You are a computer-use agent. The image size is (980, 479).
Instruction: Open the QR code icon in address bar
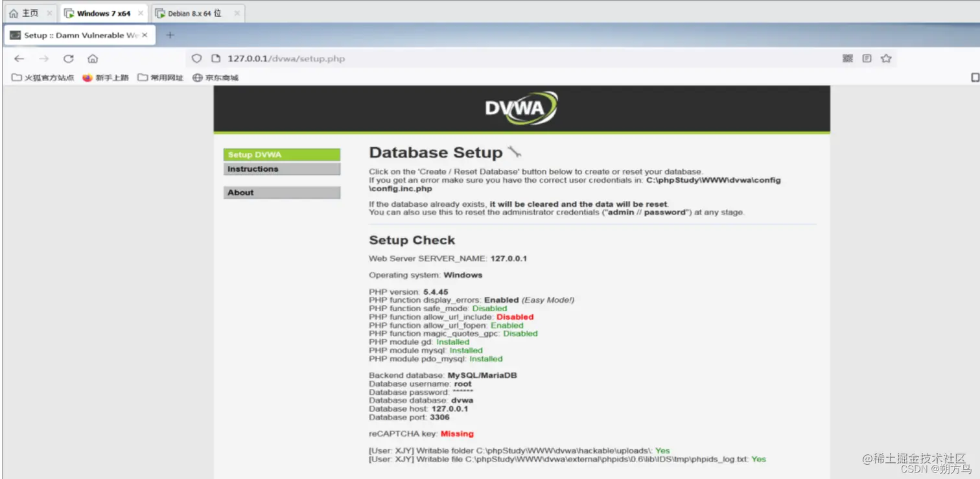847,58
